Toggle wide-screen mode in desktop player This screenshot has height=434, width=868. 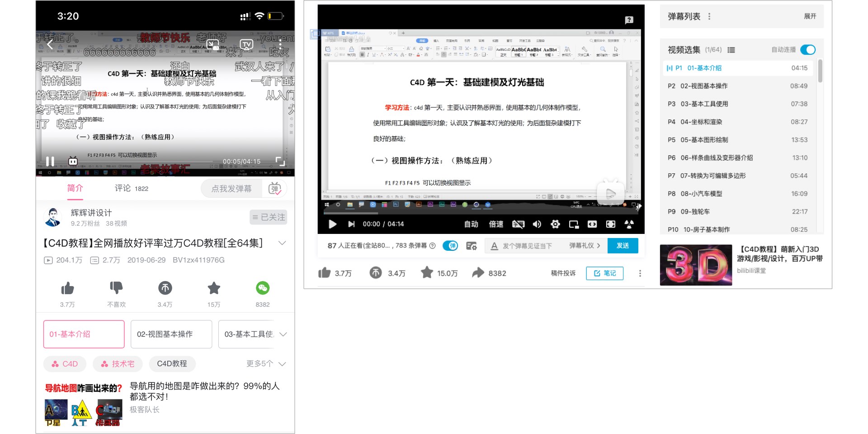tap(592, 224)
